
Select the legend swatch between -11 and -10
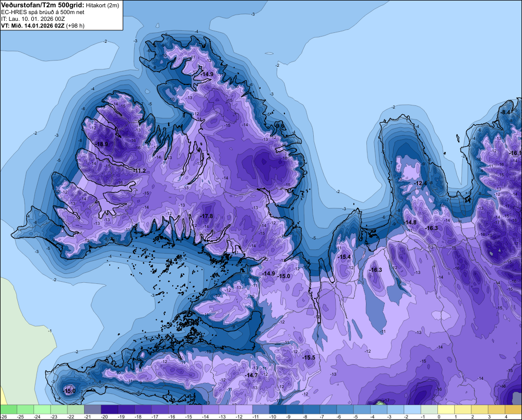pyautogui.click(x=261, y=410)
